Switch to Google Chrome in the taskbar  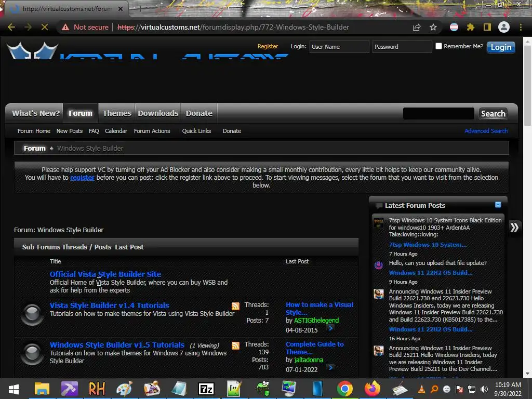[345, 389]
